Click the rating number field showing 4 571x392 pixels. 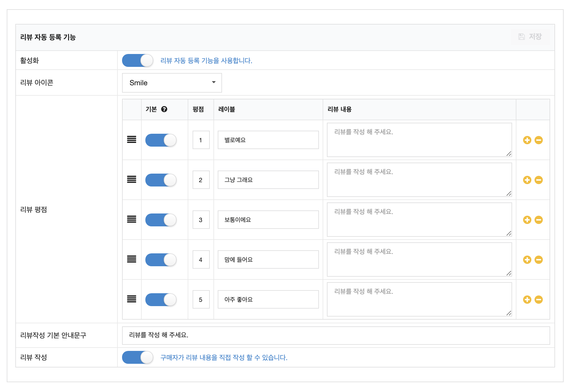(x=201, y=260)
